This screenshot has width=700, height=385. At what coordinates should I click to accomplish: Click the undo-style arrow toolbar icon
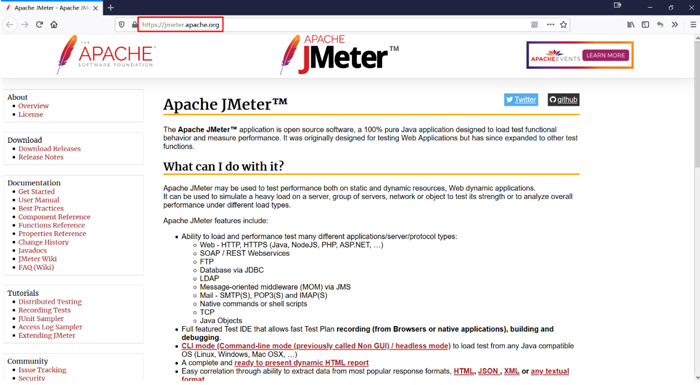pos(660,25)
